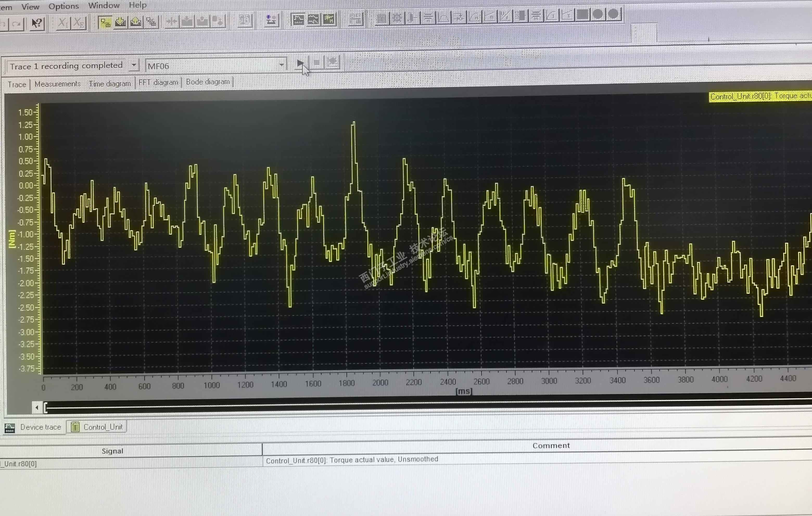This screenshot has width=812, height=516.
Task: Open the Options menu
Action: (64, 6)
